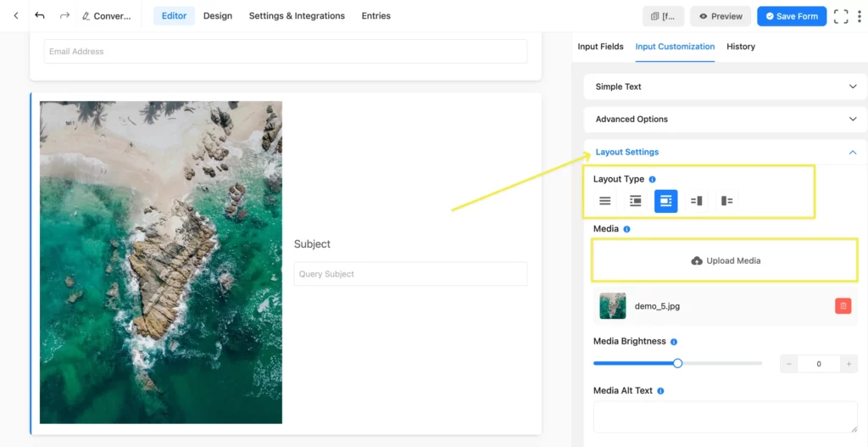
Task: Select the first default layout type icon
Action: 605,201
